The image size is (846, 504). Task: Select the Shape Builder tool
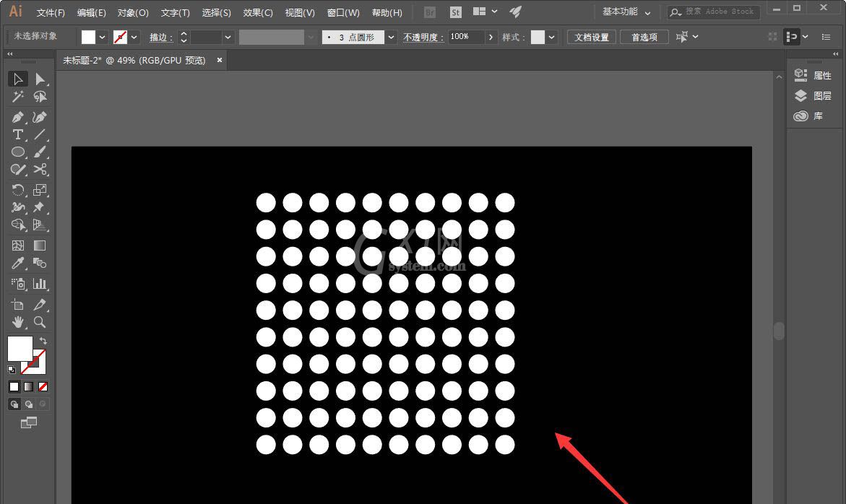(18, 225)
